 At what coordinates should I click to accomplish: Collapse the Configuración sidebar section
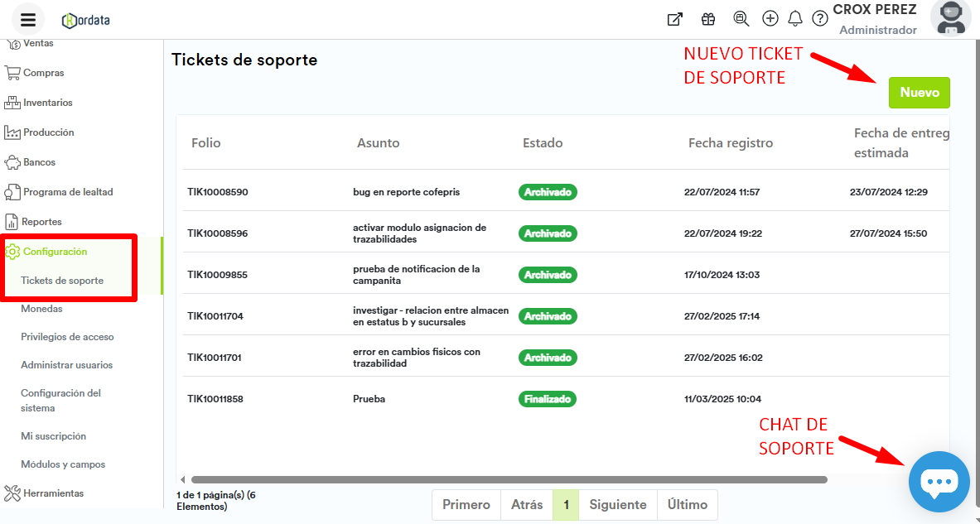coord(54,252)
